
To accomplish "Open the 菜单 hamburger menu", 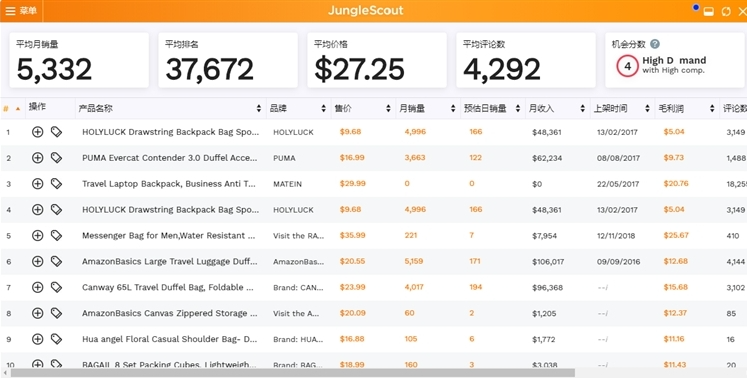I will click(20, 10).
